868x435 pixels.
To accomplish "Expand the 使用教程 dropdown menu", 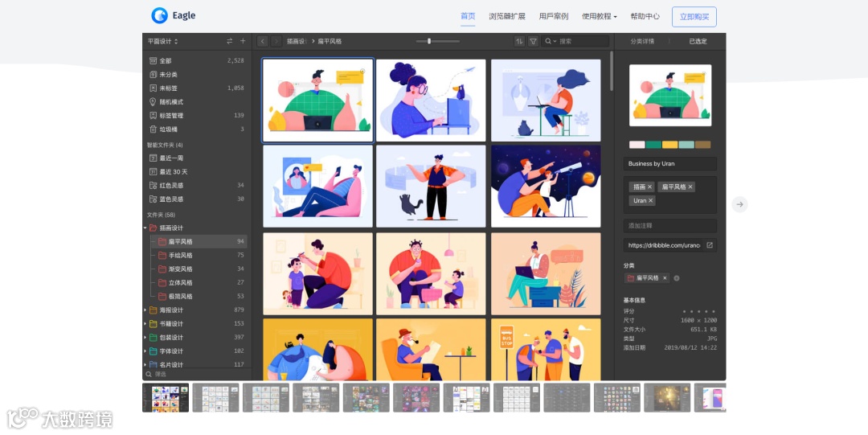I will (x=599, y=16).
